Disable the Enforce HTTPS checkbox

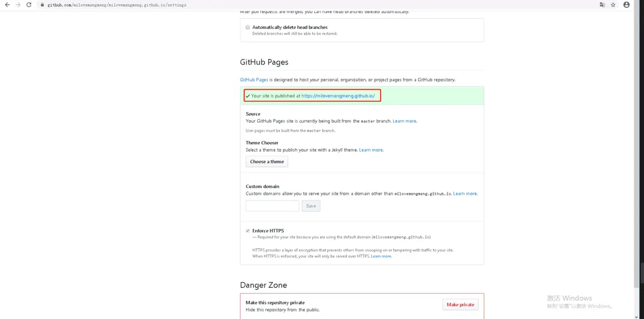click(248, 230)
